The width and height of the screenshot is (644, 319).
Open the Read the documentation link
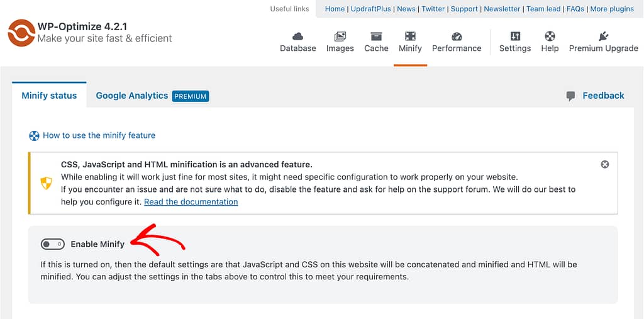point(191,202)
